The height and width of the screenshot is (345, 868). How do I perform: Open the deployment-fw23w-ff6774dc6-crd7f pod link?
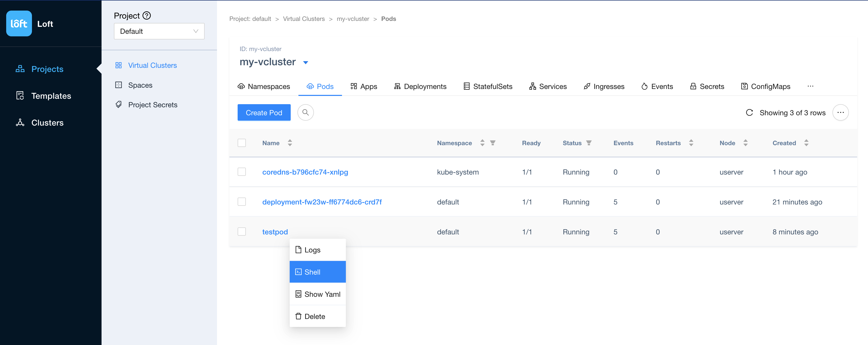[322, 202]
